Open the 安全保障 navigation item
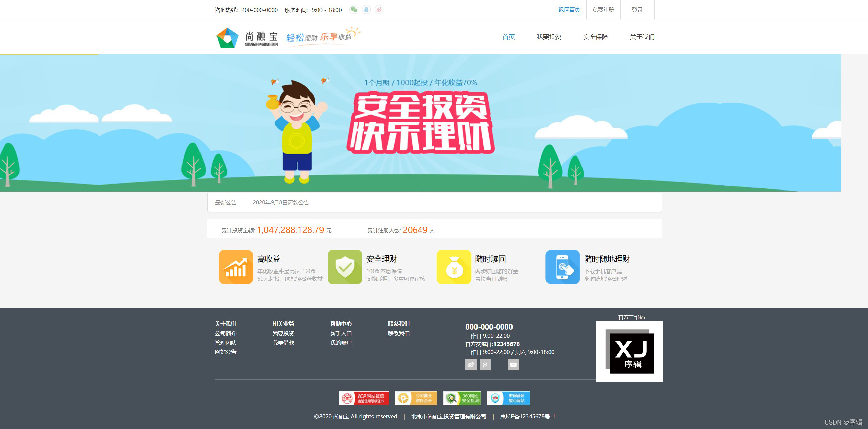The height and width of the screenshot is (429, 868). coord(595,37)
